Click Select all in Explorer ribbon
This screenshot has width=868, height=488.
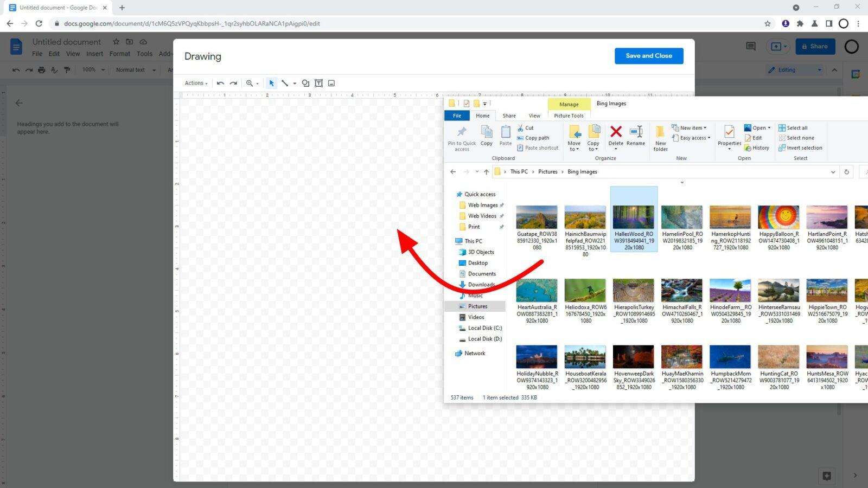click(x=795, y=127)
